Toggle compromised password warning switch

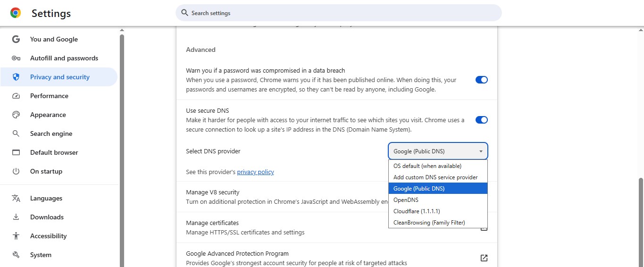(x=482, y=80)
